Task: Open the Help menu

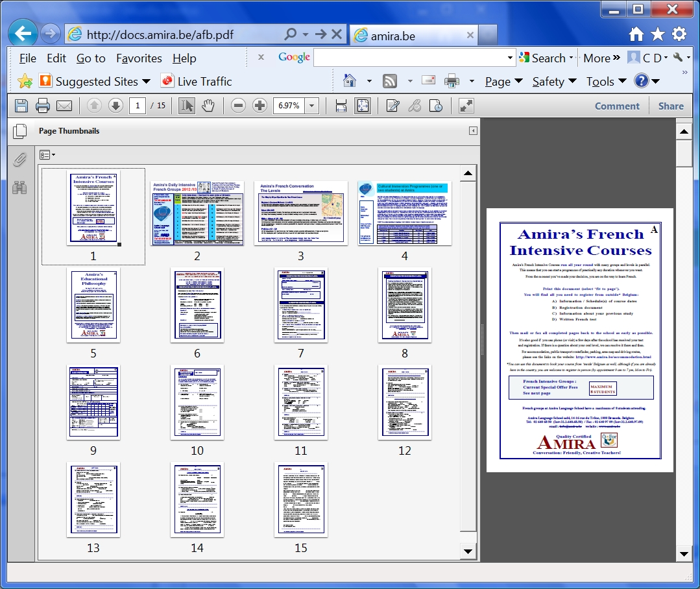Action: tap(184, 58)
